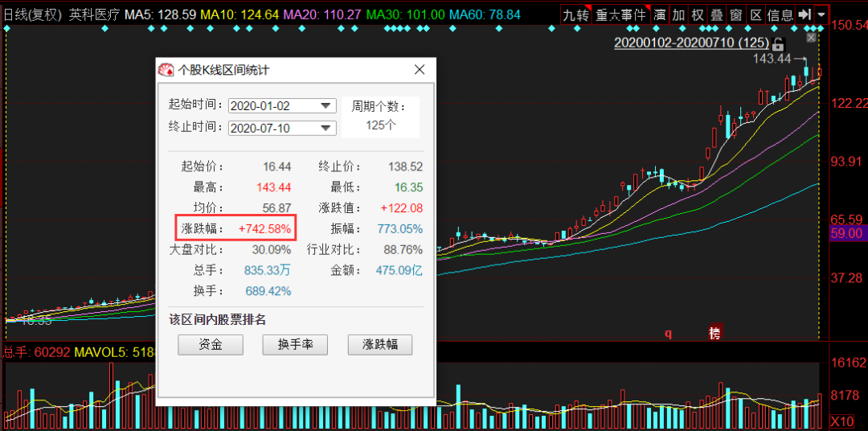Click the 日线(复权) period label
Screen dimensions: 868x431
pos(33,15)
